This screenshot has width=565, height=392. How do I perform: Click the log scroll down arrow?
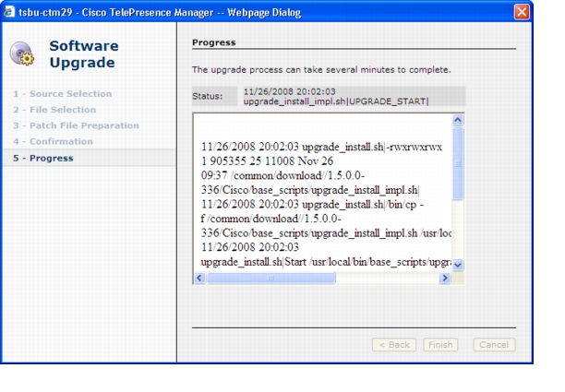458,266
